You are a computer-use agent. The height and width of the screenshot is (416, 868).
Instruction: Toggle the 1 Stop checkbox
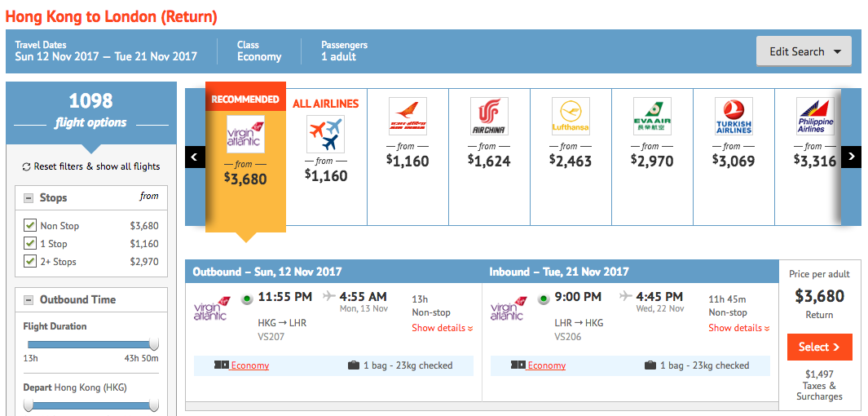click(x=30, y=243)
